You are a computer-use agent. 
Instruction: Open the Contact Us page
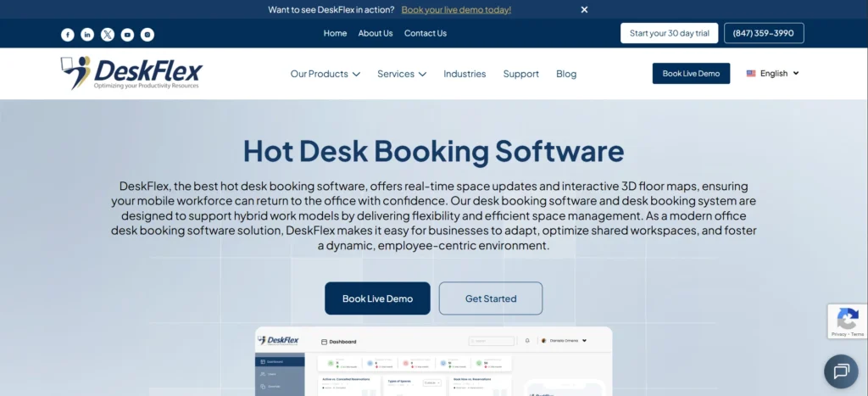pos(426,33)
